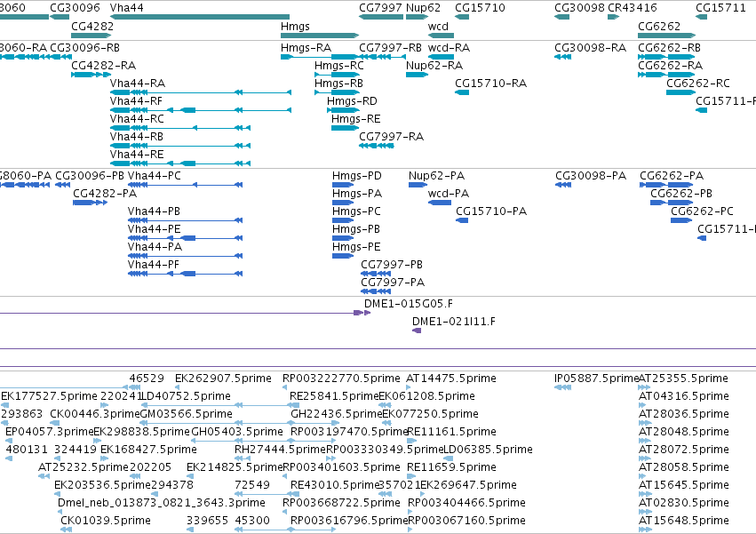Image resolution: width=756 pixels, height=534 pixels.
Task: Click protein CG30098-PA
Action: 591,176
